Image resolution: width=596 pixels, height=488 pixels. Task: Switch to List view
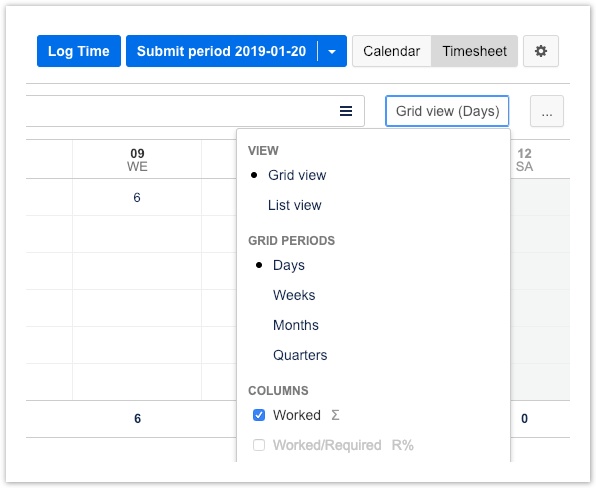(295, 205)
